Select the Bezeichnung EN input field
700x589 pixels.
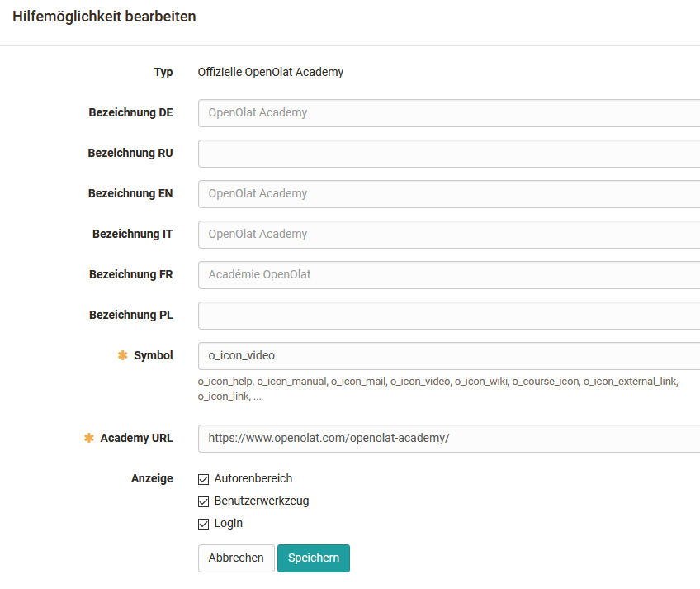[448, 194]
